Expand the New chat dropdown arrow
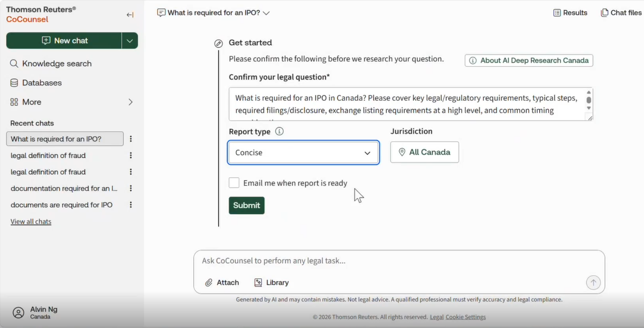This screenshot has height=328, width=644. [x=130, y=41]
